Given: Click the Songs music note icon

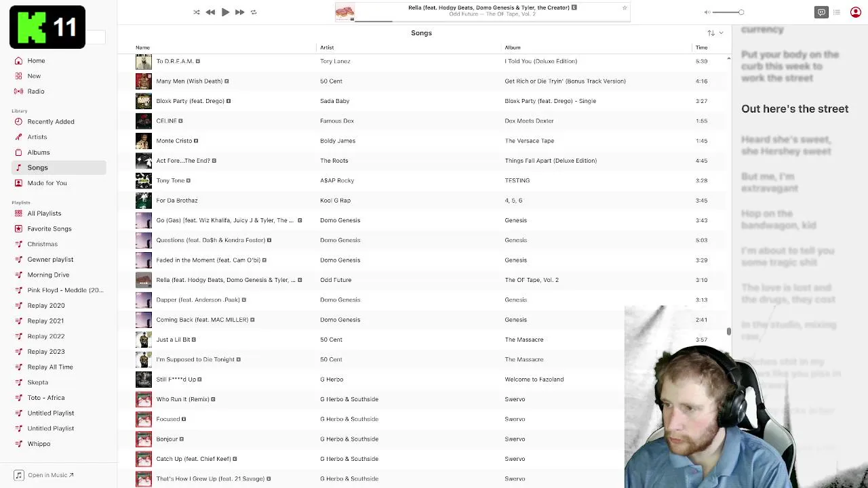Looking at the screenshot, I should tap(18, 167).
